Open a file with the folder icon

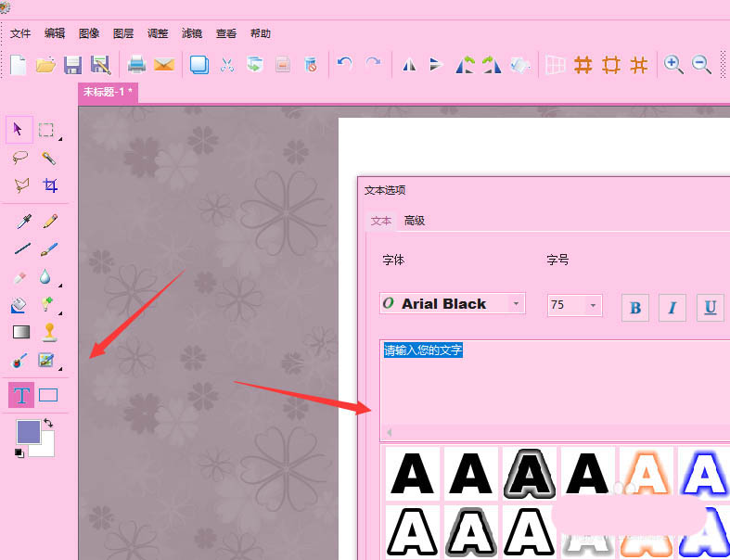click(45, 64)
